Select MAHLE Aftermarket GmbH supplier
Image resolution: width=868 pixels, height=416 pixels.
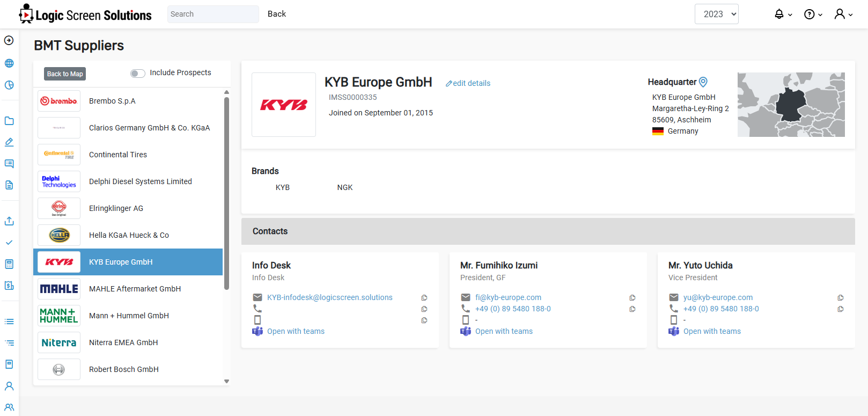pyautogui.click(x=128, y=289)
